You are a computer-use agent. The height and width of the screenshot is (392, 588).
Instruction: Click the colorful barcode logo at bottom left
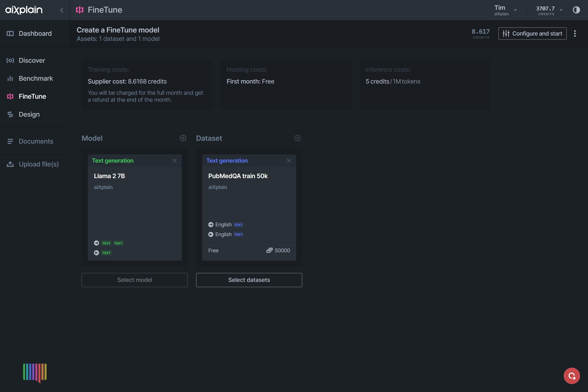(35, 373)
